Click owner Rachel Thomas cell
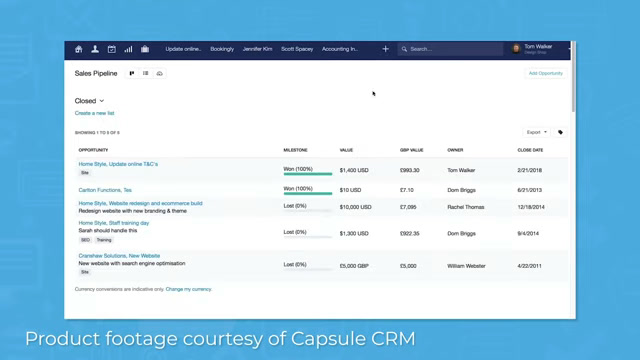The image size is (640, 360). pos(466,207)
